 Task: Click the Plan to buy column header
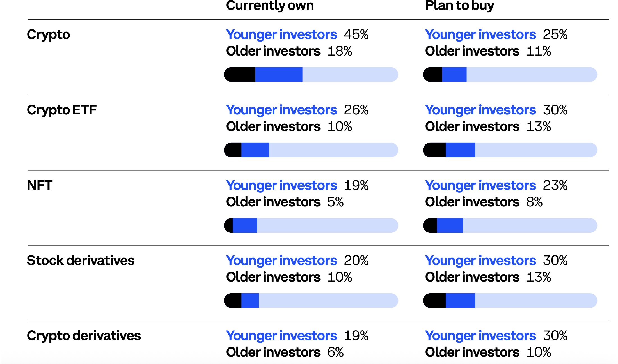[x=459, y=6]
